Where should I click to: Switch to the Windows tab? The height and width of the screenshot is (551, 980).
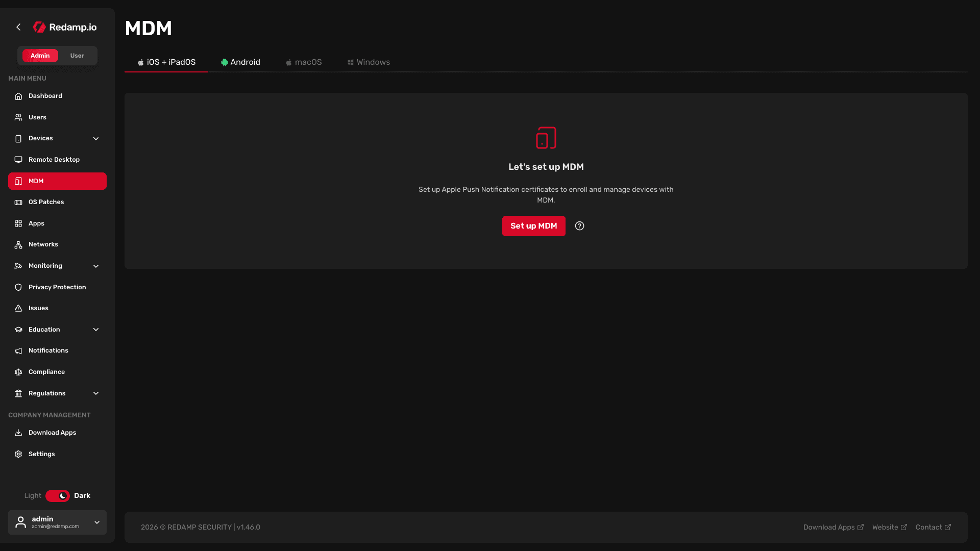click(x=369, y=62)
